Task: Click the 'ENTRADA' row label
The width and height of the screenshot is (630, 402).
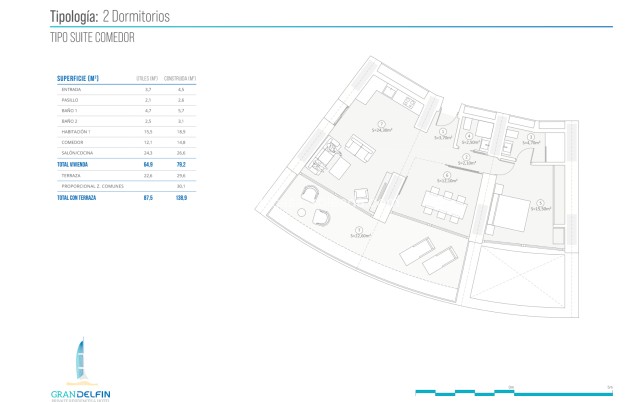Action: click(71, 90)
